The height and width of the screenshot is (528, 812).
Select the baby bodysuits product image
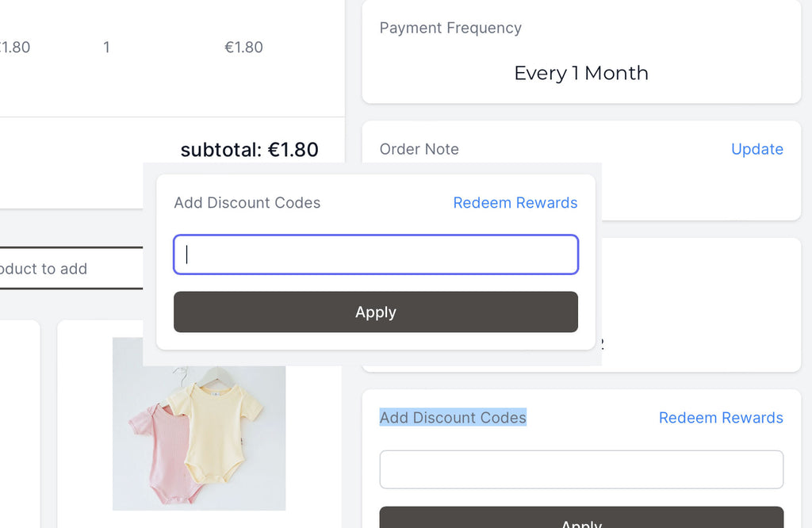(x=199, y=424)
